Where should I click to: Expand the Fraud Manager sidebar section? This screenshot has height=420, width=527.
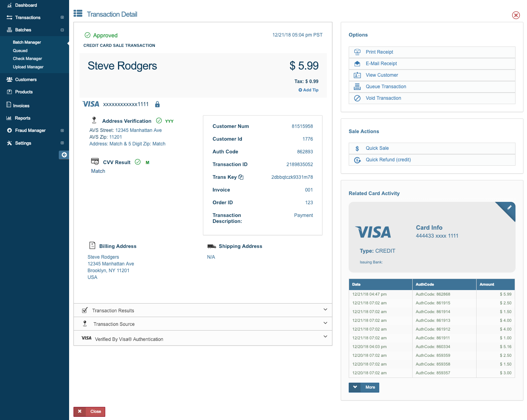pos(62,130)
